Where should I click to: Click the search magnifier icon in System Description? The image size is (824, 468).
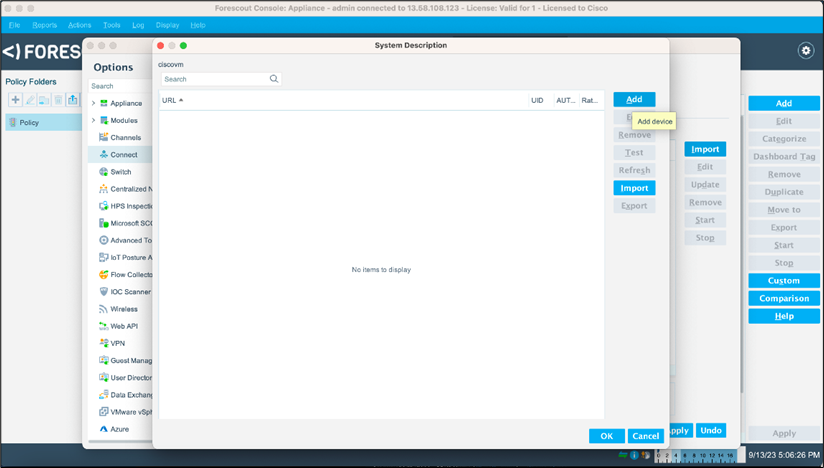274,79
